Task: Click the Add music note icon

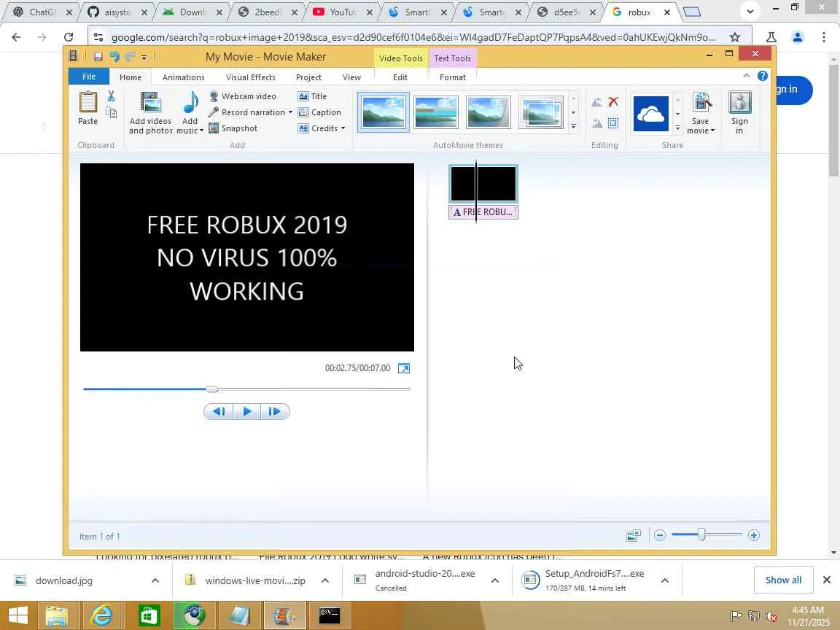Action: (190, 103)
